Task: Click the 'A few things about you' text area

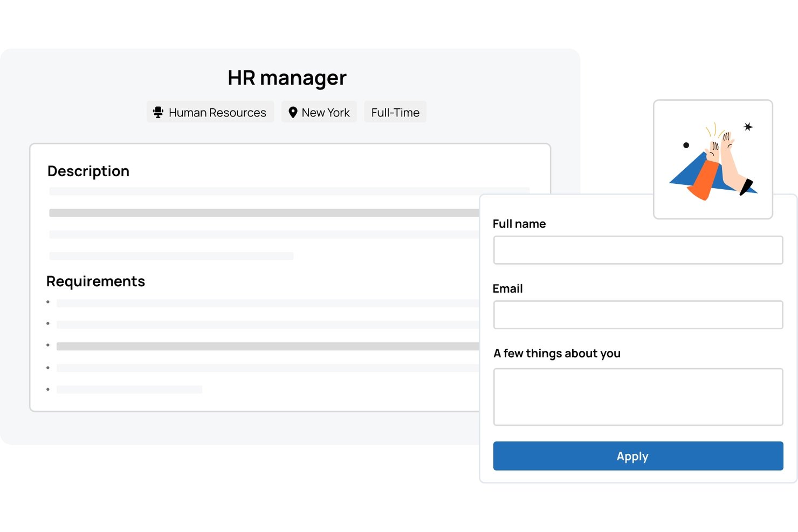Action: pos(638,397)
